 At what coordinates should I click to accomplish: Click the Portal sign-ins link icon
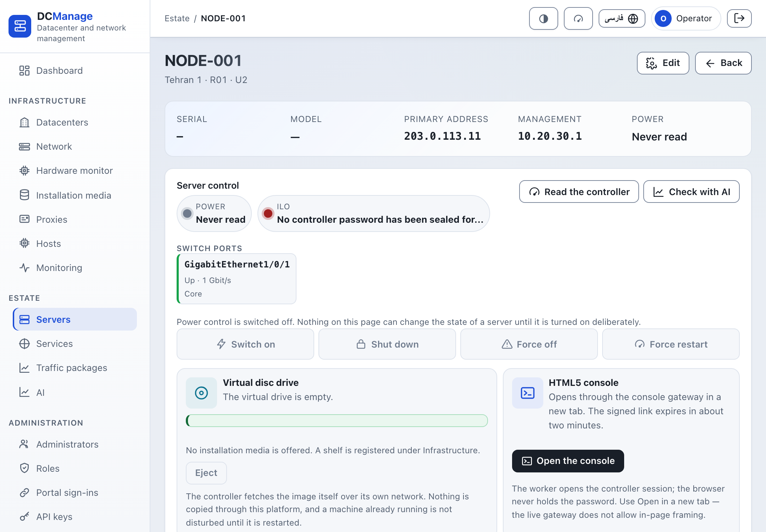tap(24, 492)
